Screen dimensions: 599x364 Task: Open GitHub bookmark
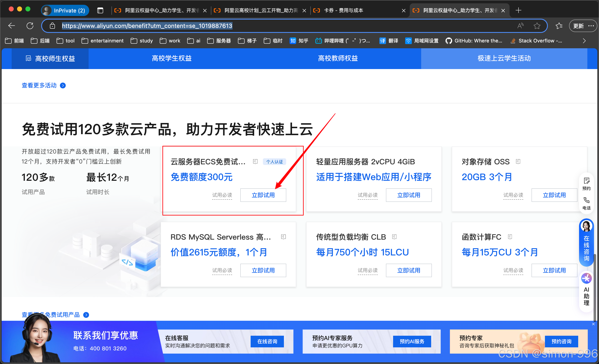[474, 41]
